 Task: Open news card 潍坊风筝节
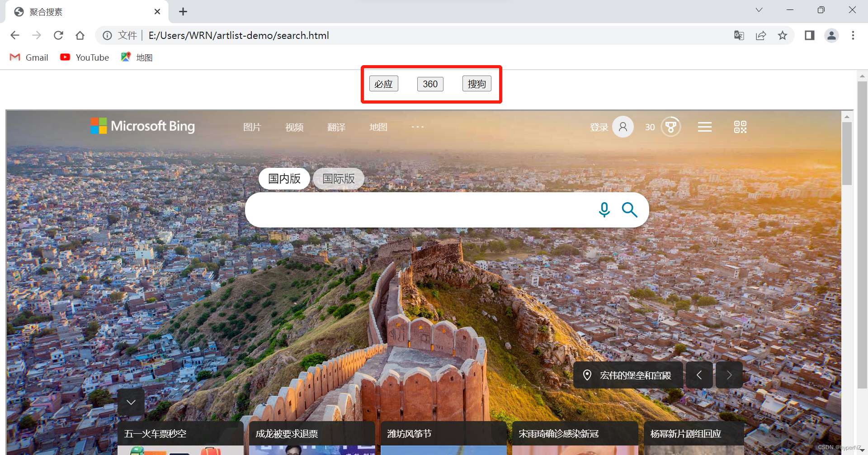point(443,438)
